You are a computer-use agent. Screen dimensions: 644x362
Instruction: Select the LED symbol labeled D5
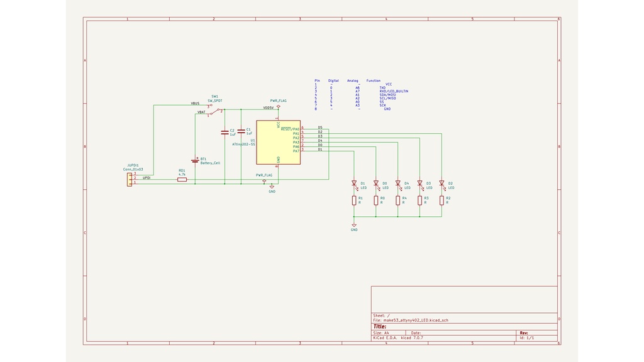coord(319,128)
